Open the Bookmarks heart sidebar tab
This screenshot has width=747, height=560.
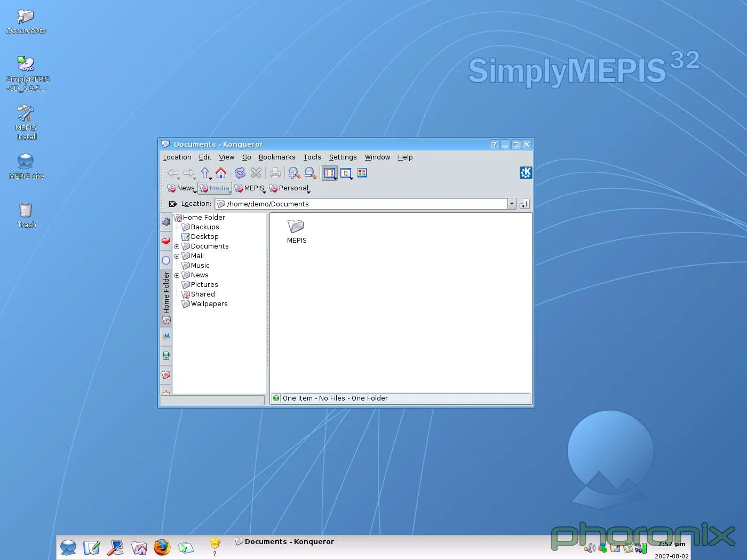pos(166,241)
